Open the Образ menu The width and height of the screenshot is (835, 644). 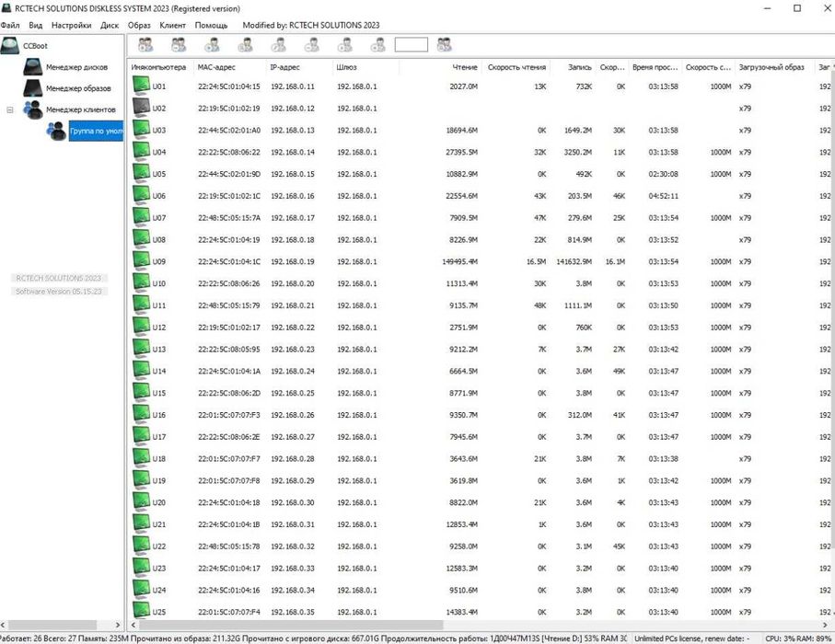point(139,25)
